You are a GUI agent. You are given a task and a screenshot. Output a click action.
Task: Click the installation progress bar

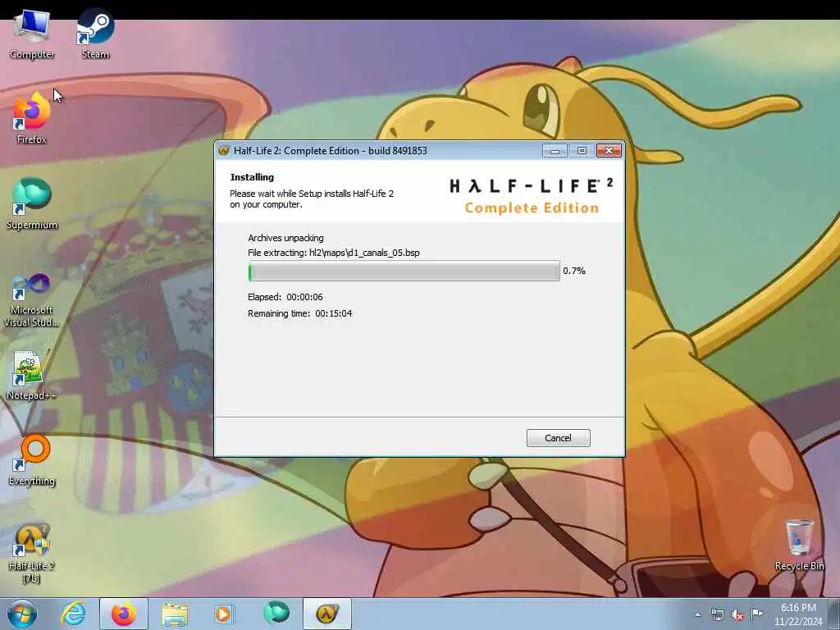(404, 271)
